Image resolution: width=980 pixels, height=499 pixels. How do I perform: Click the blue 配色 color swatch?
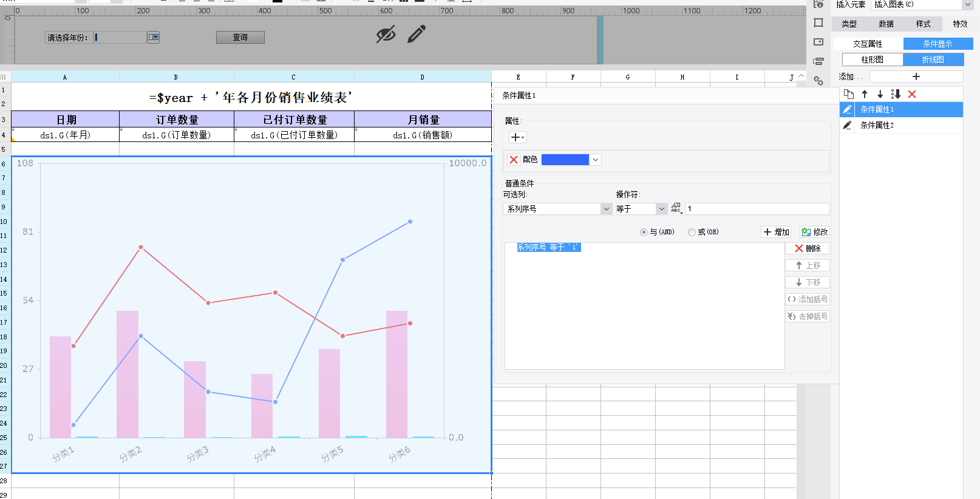pyautogui.click(x=565, y=160)
